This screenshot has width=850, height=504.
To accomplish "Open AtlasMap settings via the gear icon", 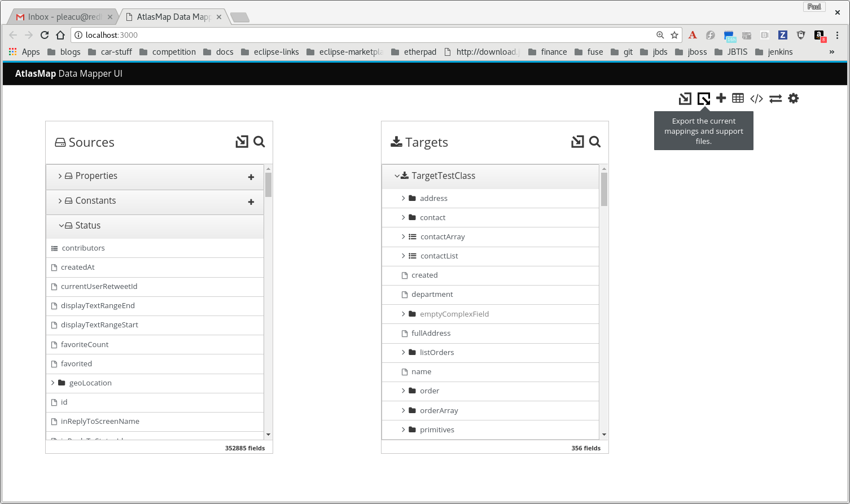I will tap(794, 98).
